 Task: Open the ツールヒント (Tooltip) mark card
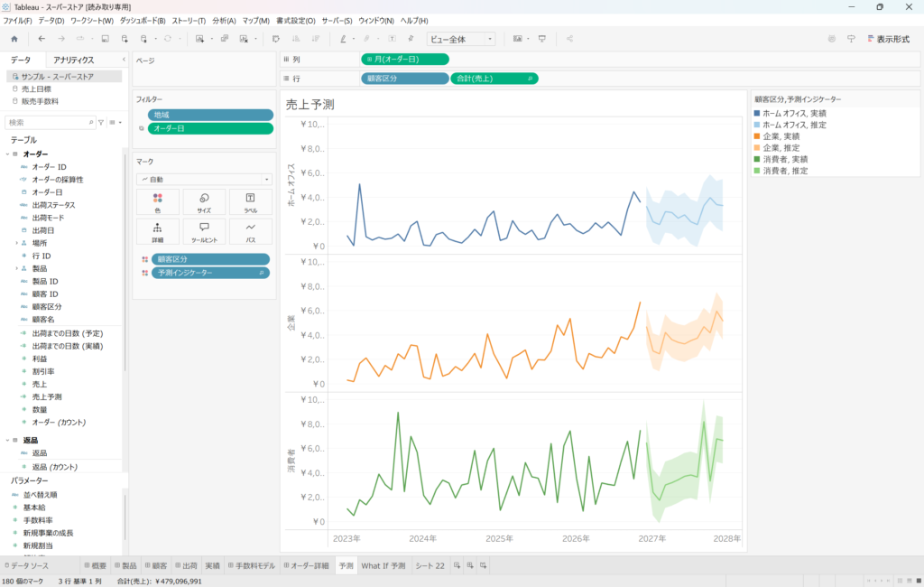pyautogui.click(x=204, y=230)
